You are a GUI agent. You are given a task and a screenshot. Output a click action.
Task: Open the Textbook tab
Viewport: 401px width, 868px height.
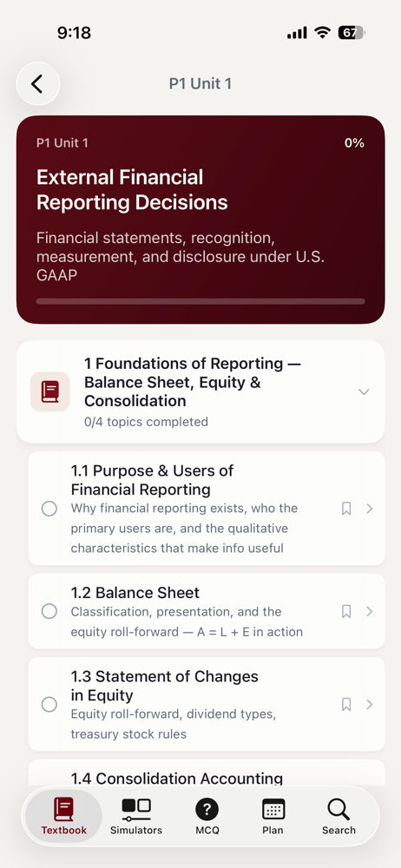[63, 816]
